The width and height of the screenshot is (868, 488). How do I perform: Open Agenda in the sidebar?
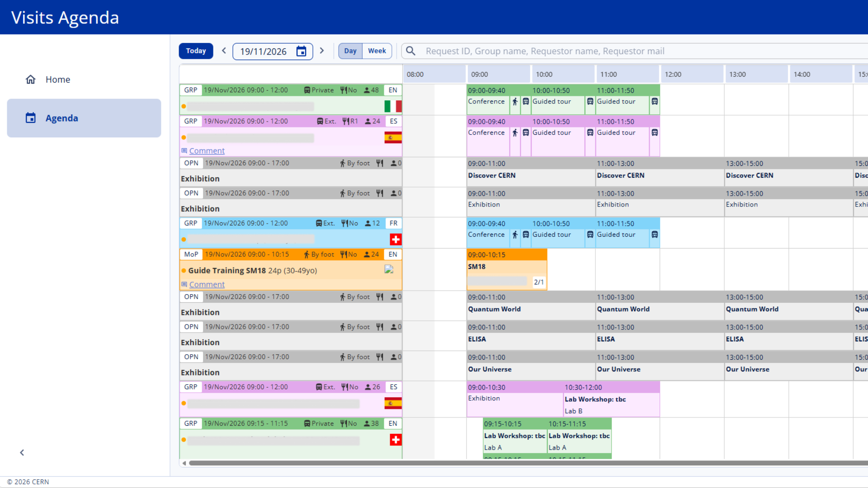click(x=84, y=118)
